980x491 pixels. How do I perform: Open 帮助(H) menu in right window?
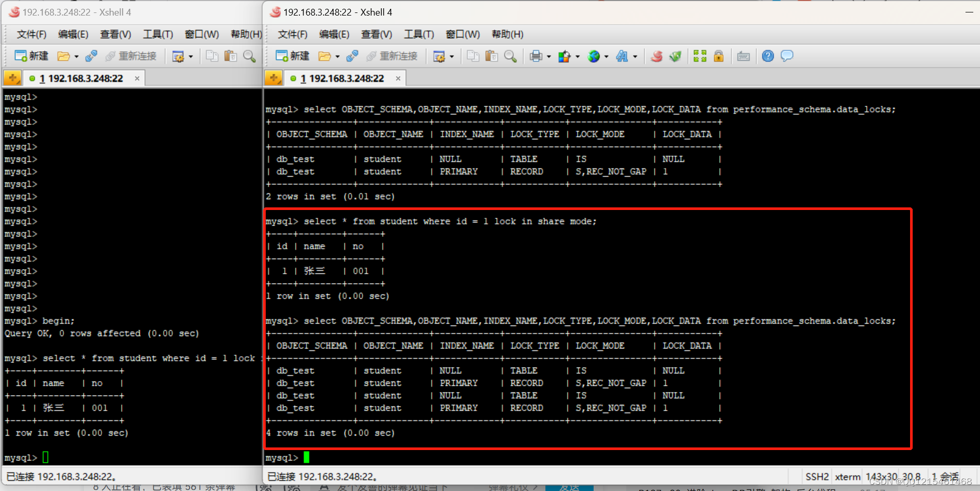(x=508, y=34)
